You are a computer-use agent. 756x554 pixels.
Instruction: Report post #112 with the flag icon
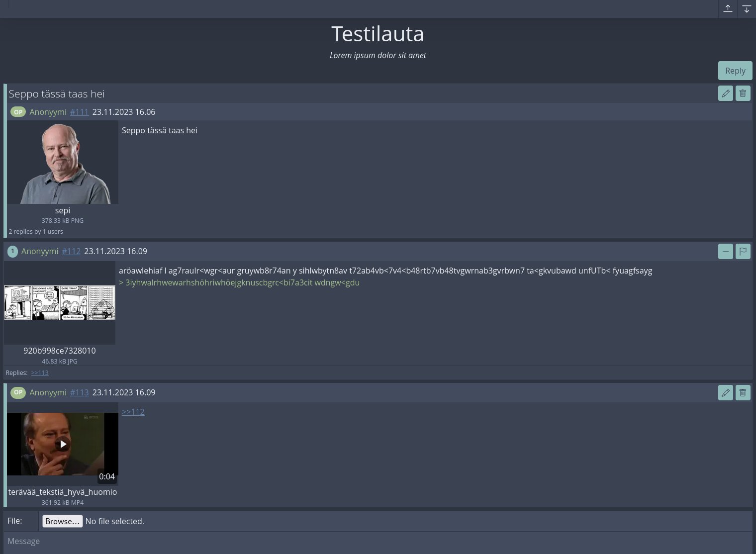pos(743,251)
